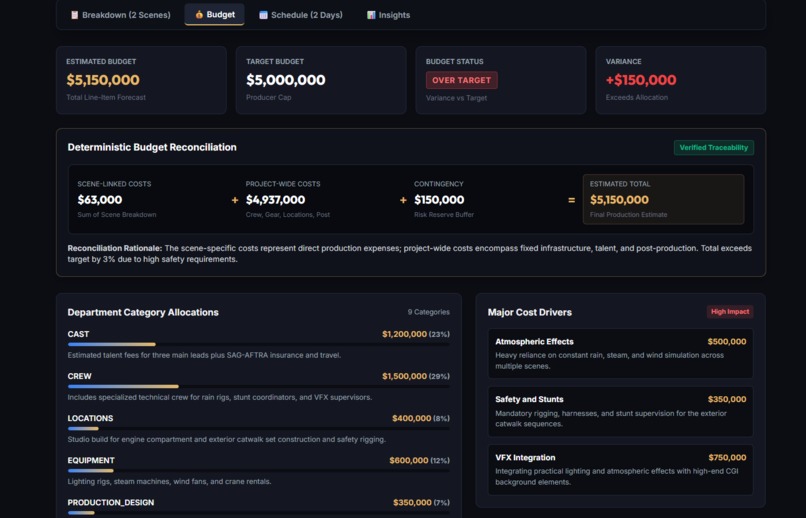806x518 pixels.
Task: Click the CREW category label
Action: pyautogui.click(x=80, y=376)
